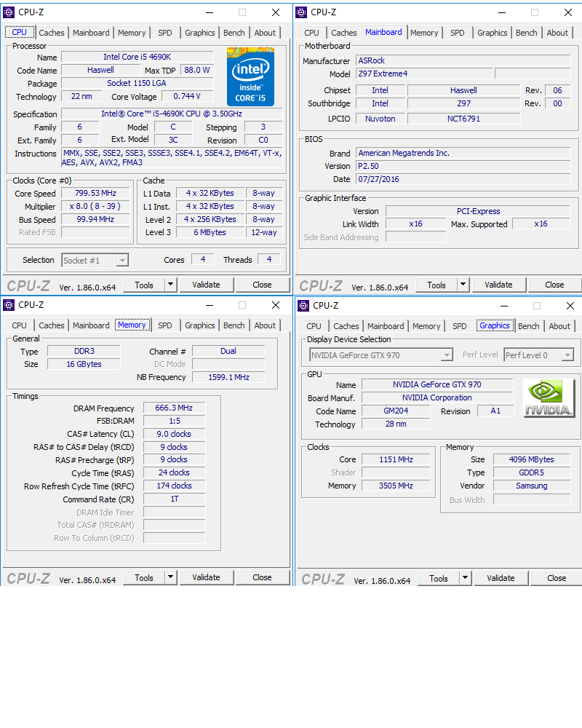Click the GPU core clock value 1151 MHz
This screenshot has width=582, height=728.
click(x=396, y=459)
